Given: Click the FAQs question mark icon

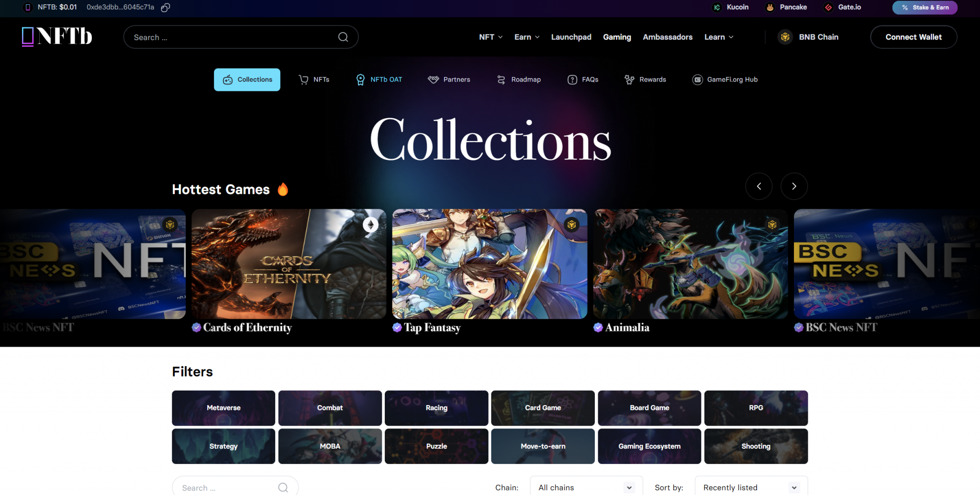Looking at the screenshot, I should pos(572,79).
